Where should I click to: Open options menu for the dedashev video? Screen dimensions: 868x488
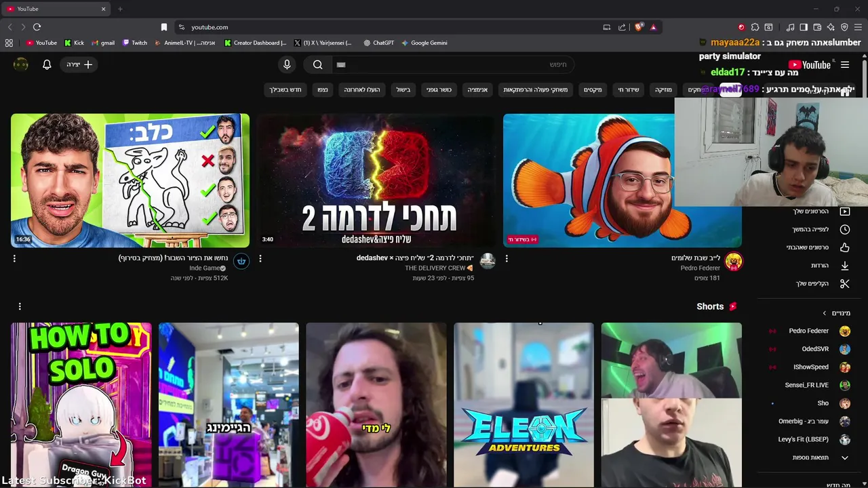pos(260,258)
